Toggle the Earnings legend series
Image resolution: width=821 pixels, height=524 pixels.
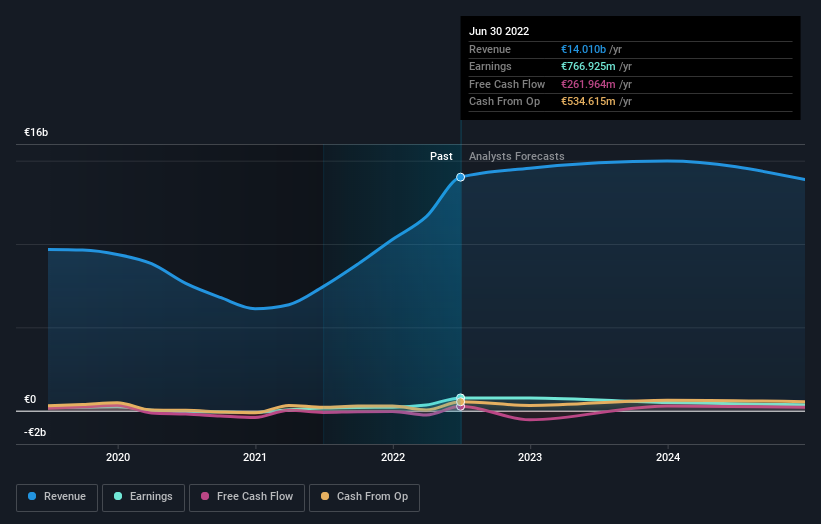[143, 497]
